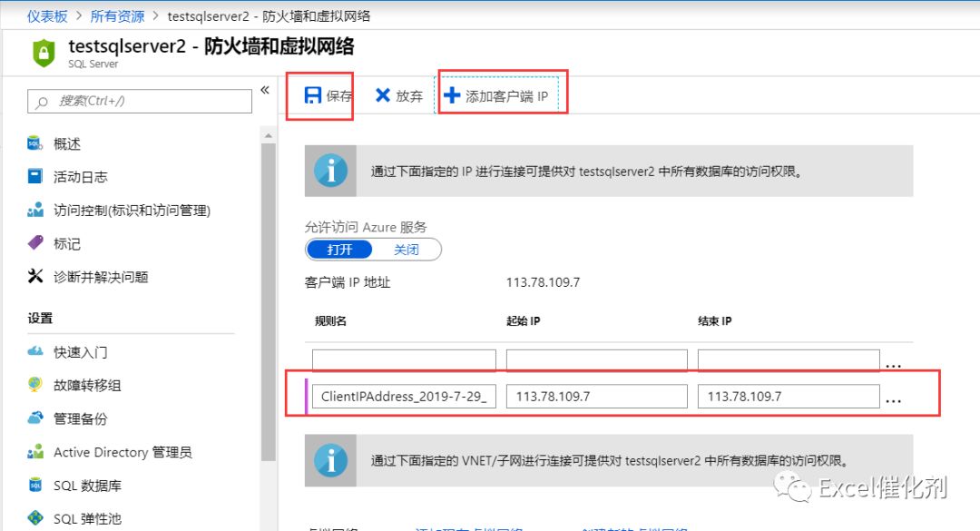Click the 允许访问 Azure 服务 label
Screen dimensions: 980x531
tap(366, 227)
